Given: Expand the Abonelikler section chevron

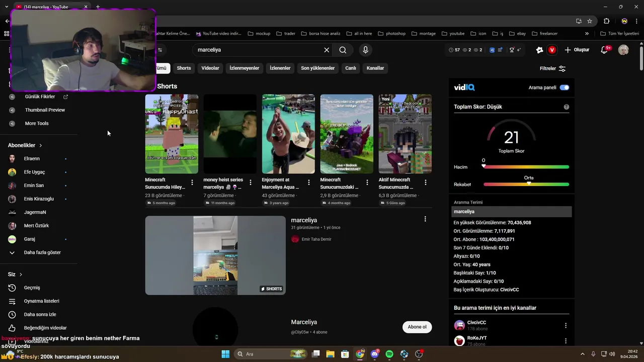Looking at the screenshot, I should point(41,145).
